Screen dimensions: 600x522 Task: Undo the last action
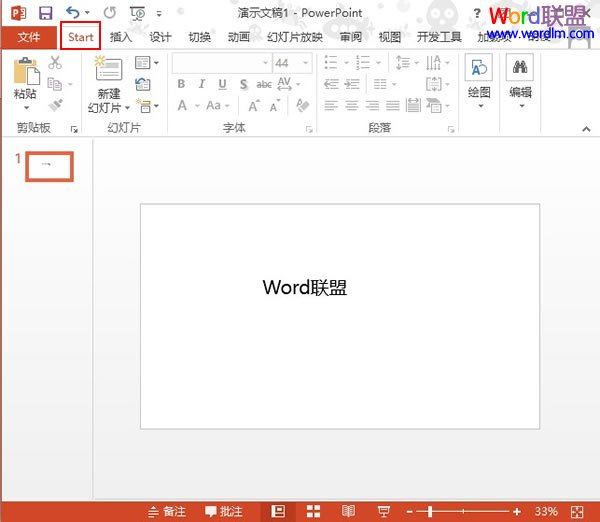click(x=73, y=13)
